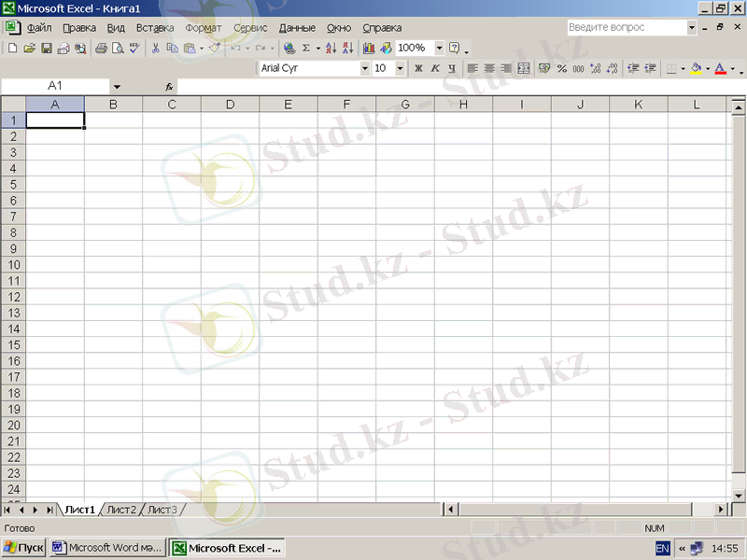
Task: Click the Пуск start button
Action: (24, 548)
